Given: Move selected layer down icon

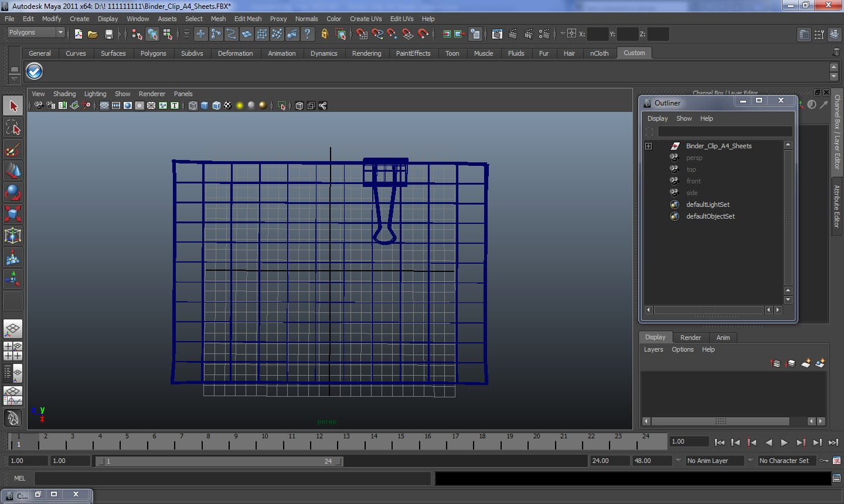Looking at the screenshot, I should pyautogui.click(x=790, y=363).
